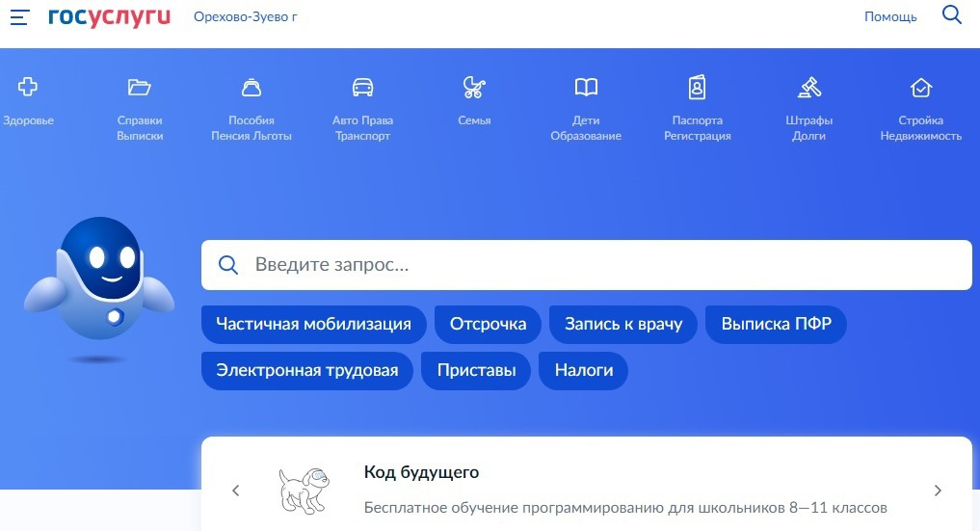Select the Штрафы Долги gavel icon
The width and height of the screenshot is (980, 531).
(x=808, y=87)
